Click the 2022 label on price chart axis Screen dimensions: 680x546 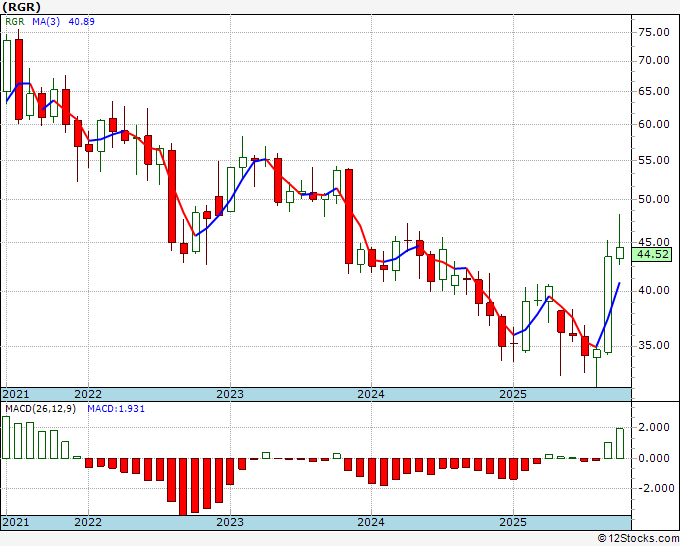[x=88, y=394]
